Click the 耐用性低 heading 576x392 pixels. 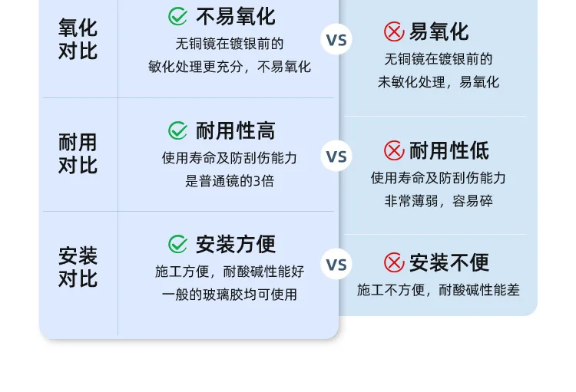449,150
